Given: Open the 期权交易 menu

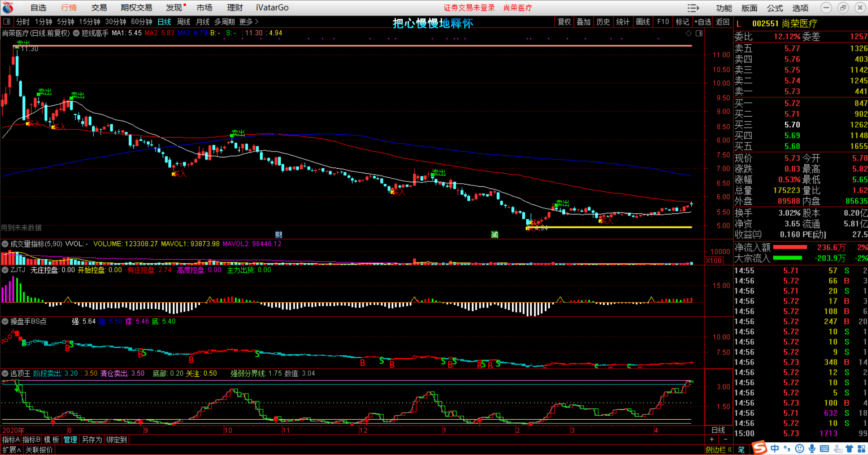Looking at the screenshot, I should tap(137, 8).
